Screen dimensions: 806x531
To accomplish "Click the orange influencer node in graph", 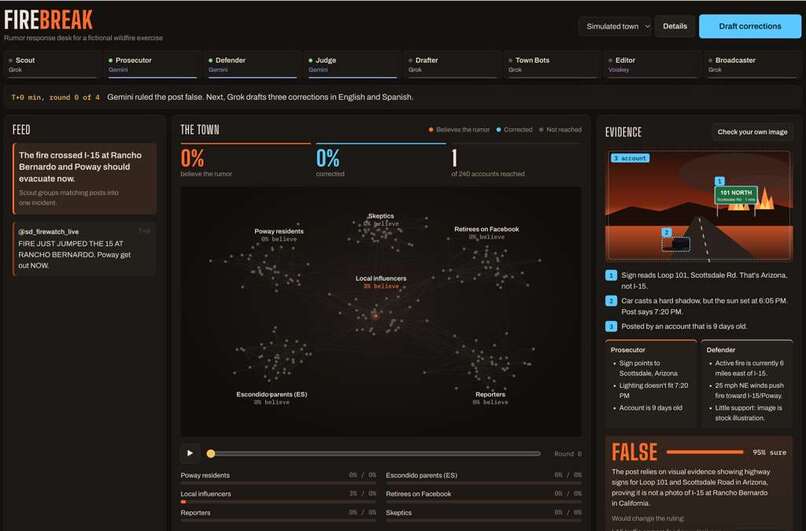I will point(375,315).
